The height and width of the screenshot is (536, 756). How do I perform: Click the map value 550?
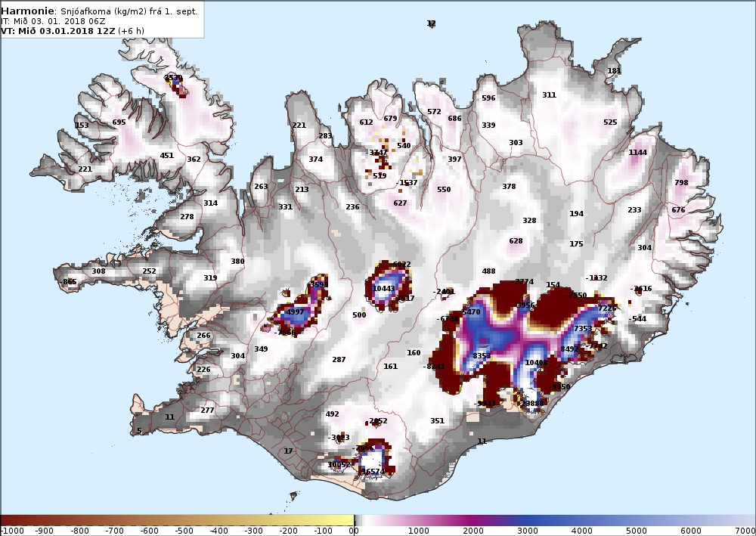tap(444, 190)
